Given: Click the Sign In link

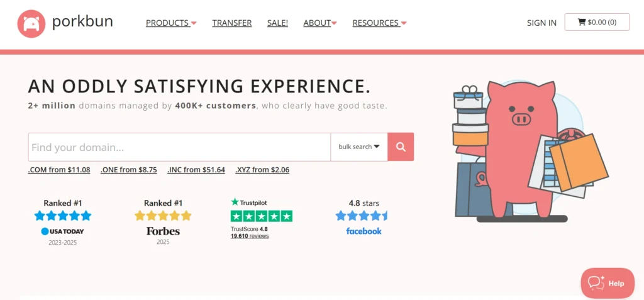Looking at the screenshot, I should 541,23.
